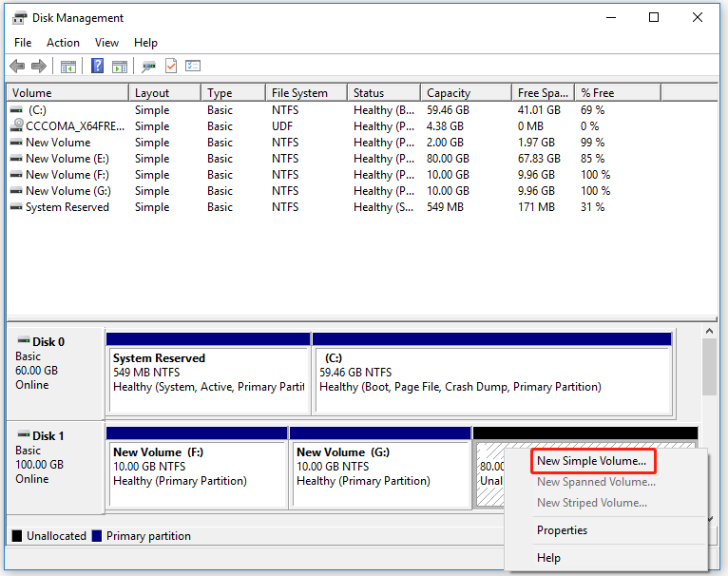
Task: Sort by the File System column header
Action: click(x=306, y=93)
